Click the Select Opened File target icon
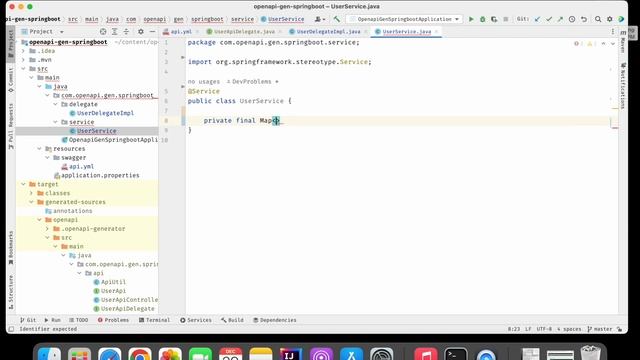The width and height of the screenshot is (640, 360). (103, 31)
